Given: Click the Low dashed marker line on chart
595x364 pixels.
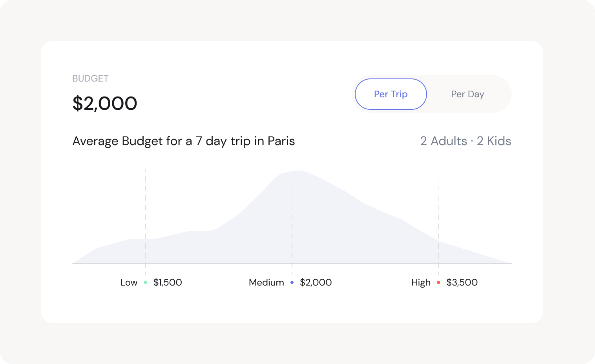Looking at the screenshot, I should (145, 204).
